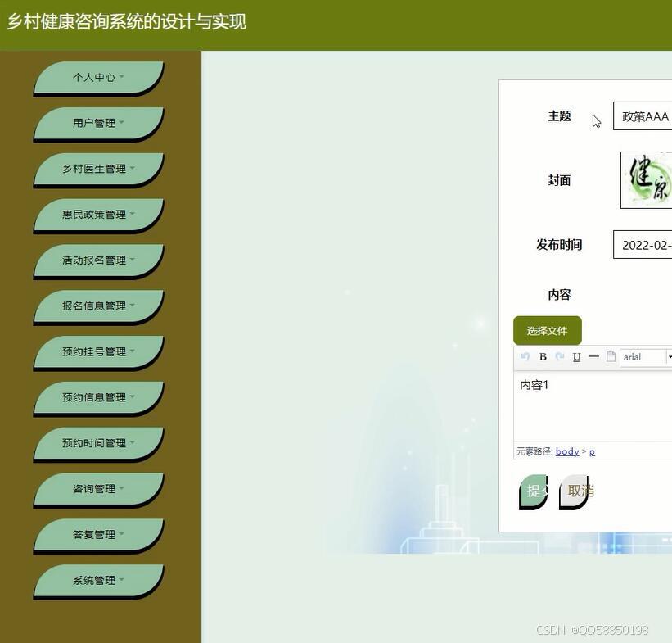Click the Redo icon in the editor
Image resolution: width=672 pixels, height=643 pixels.
(560, 356)
